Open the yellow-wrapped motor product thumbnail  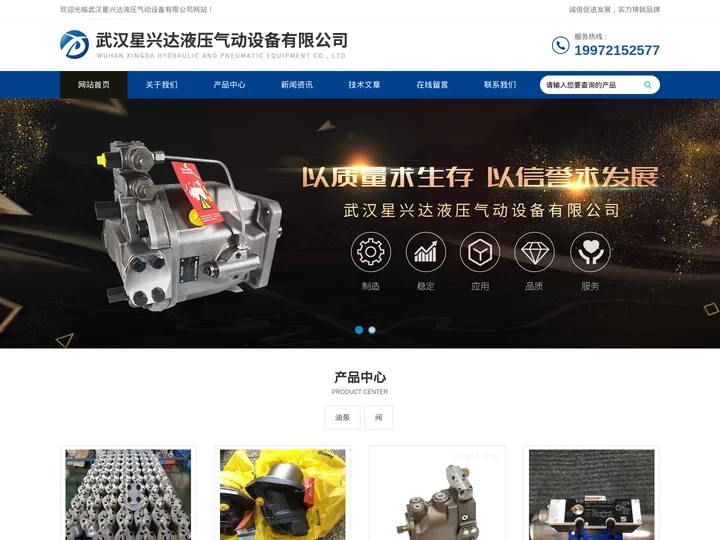pyautogui.click(x=282, y=495)
